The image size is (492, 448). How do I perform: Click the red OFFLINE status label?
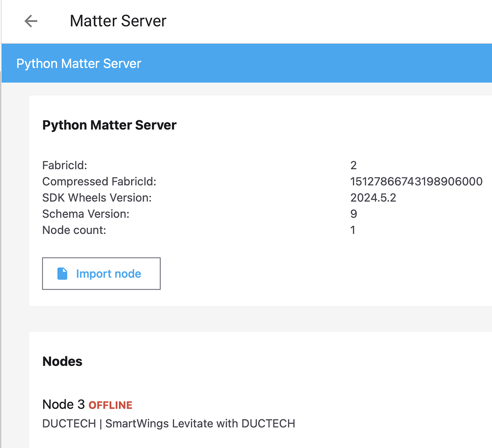(x=110, y=405)
